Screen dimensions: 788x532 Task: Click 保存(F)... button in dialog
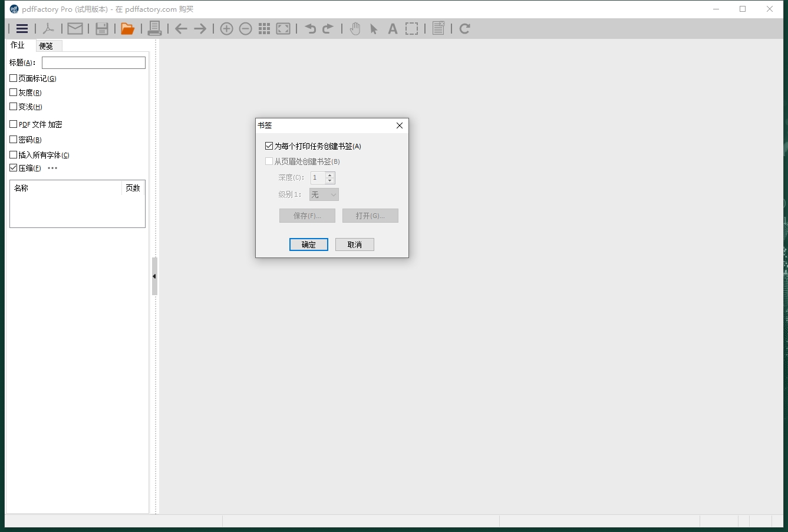307,216
